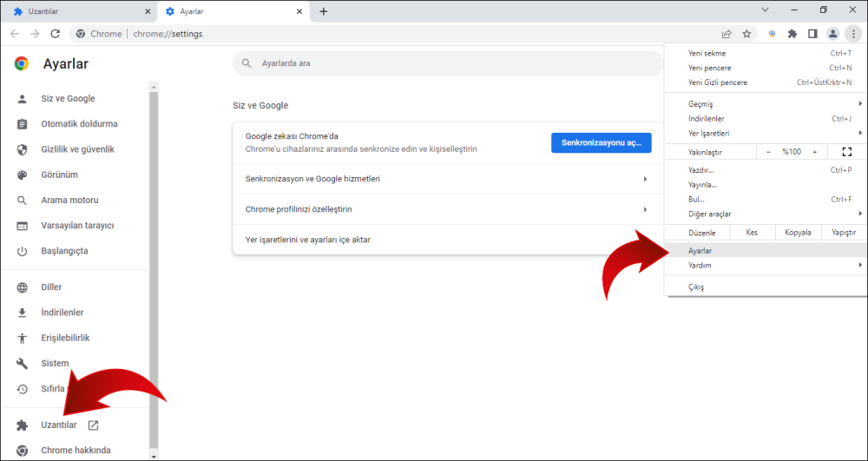Open the extensions puzzle icon in toolbar
The width and height of the screenshot is (868, 461).
(x=792, y=34)
